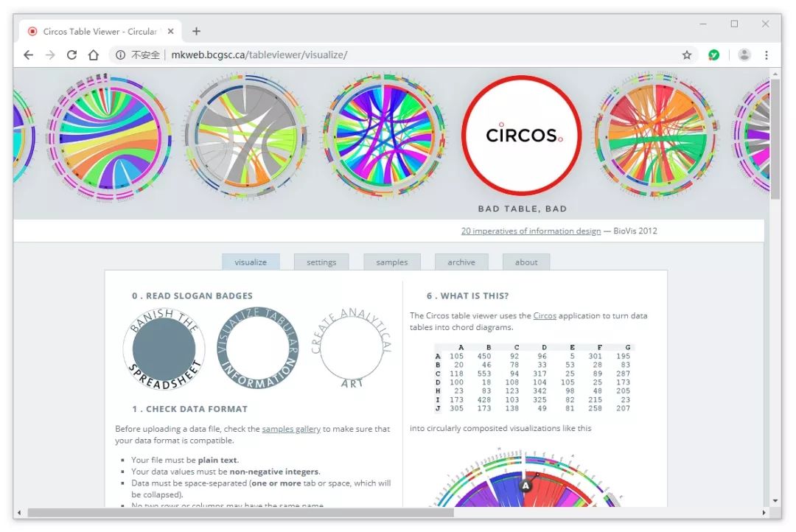Open the user profile avatar icon

744,55
